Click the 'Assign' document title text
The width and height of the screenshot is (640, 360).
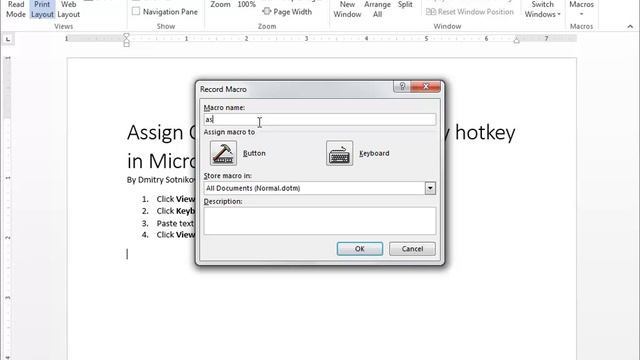[155, 133]
